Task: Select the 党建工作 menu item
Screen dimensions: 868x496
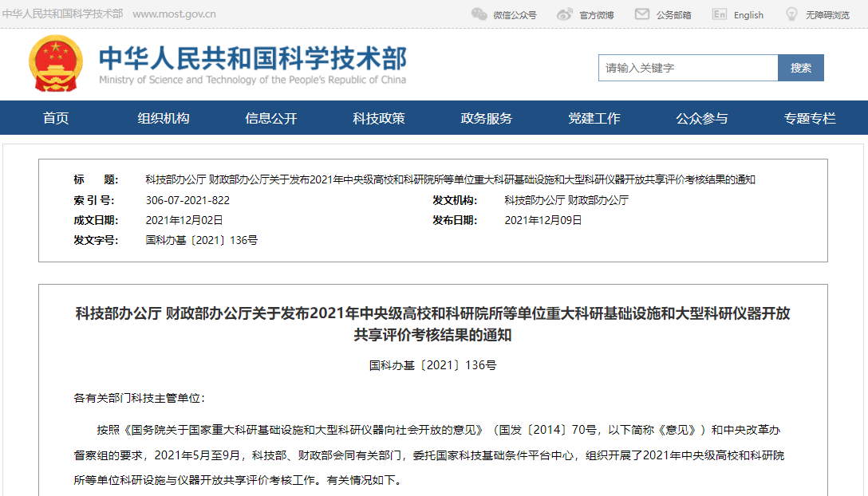Action: point(594,118)
